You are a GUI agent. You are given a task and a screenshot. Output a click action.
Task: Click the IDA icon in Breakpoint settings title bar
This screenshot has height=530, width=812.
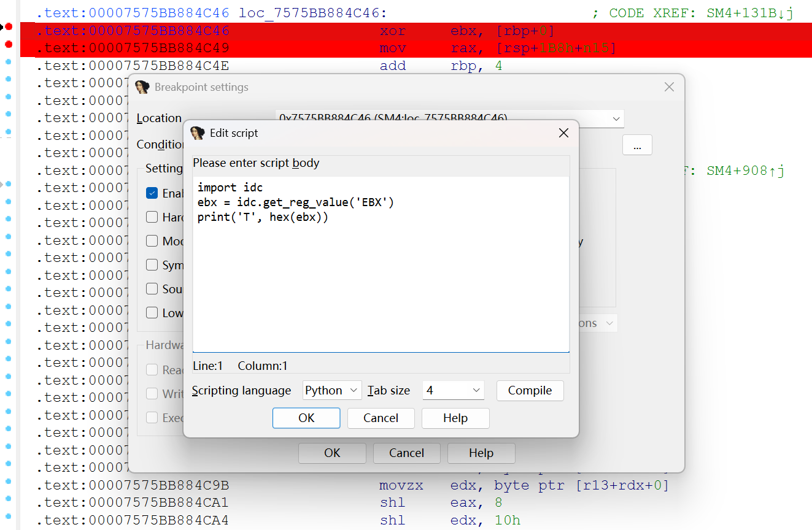[x=142, y=87]
